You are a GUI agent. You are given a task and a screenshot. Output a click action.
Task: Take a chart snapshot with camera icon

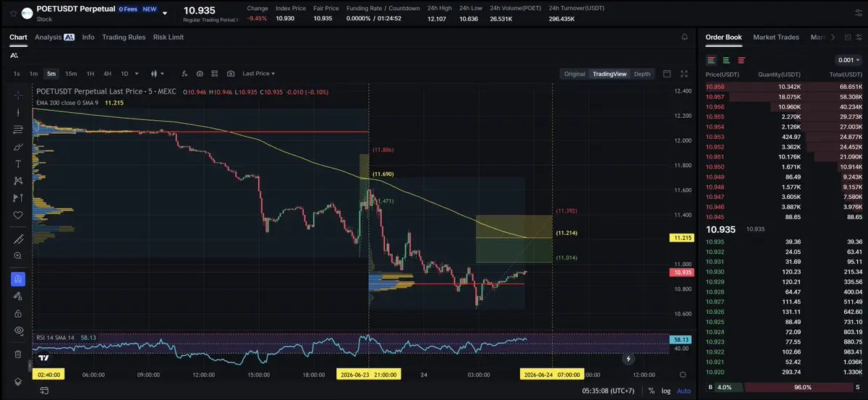coord(231,74)
